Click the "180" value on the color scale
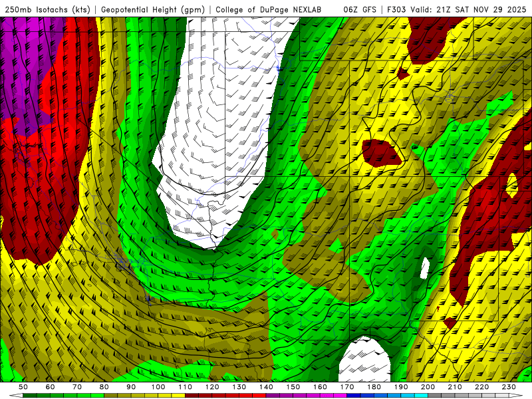Viewport: 532px width, 399px height. click(x=374, y=387)
